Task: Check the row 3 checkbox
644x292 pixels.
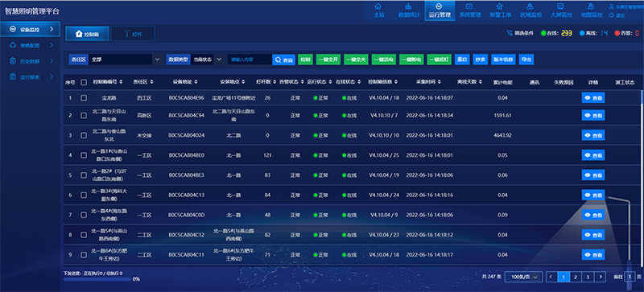Action: coord(84,135)
